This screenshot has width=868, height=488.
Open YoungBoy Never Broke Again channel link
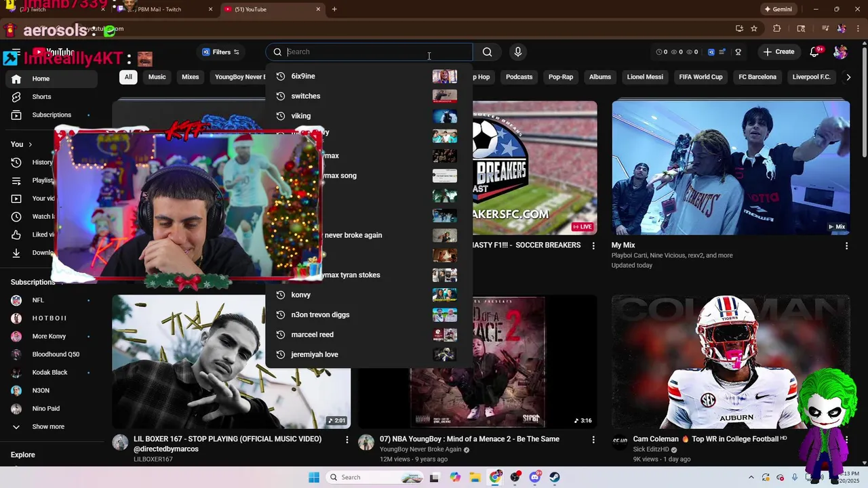(x=420, y=449)
